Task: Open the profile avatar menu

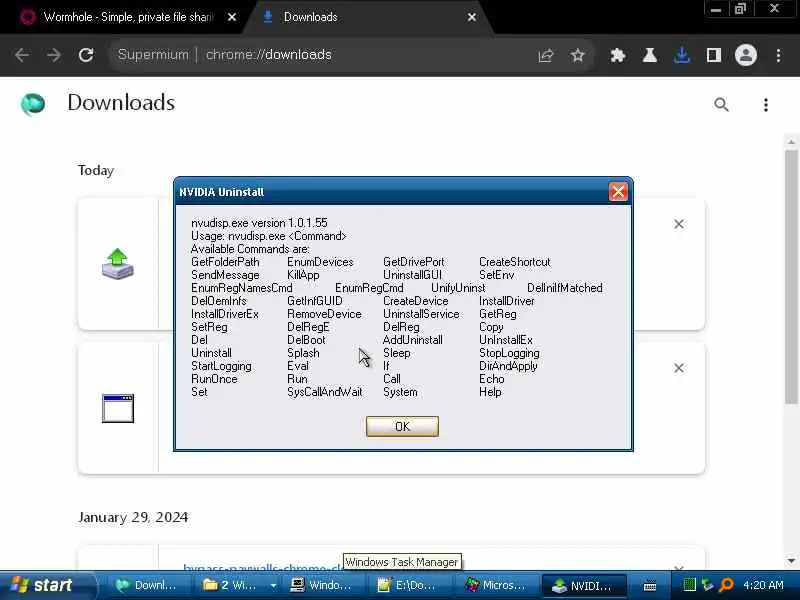Action: (x=745, y=55)
